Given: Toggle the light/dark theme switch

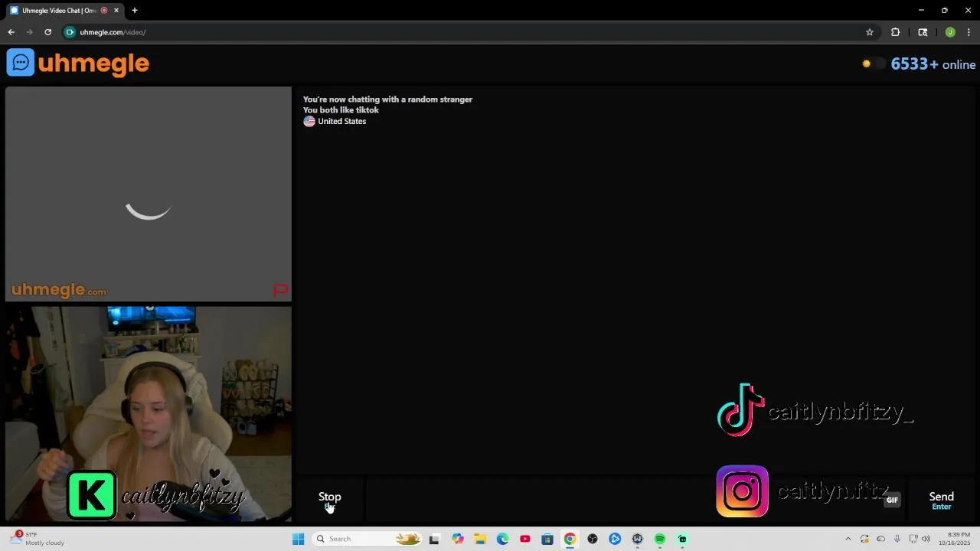Looking at the screenshot, I should [x=873, y=64].
